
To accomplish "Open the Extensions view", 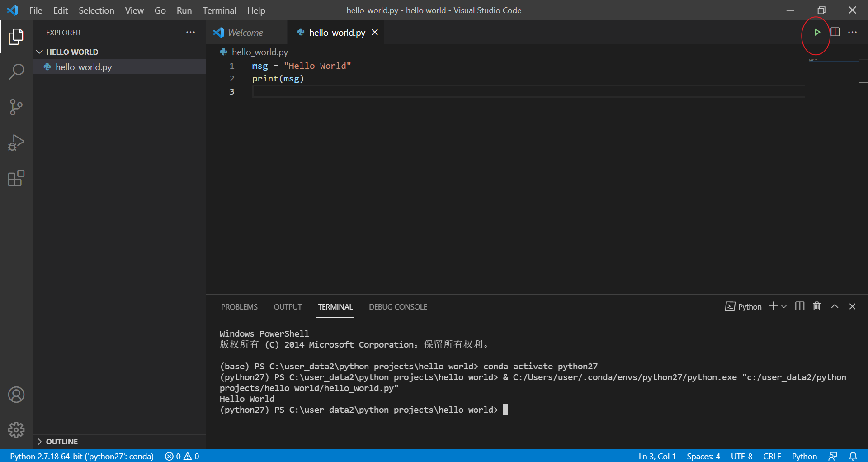I will [x=16, y=178].
